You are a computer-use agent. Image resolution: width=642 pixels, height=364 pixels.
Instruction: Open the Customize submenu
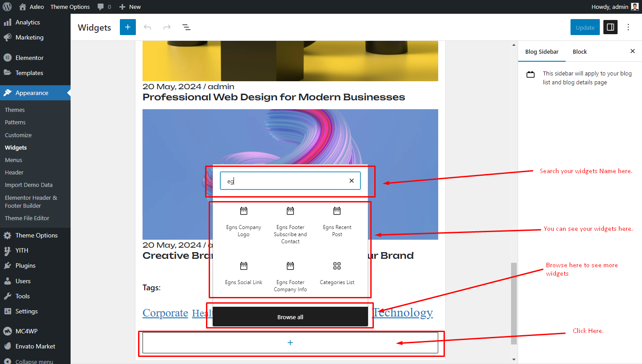pyautogui.click(x=18, y=135)
